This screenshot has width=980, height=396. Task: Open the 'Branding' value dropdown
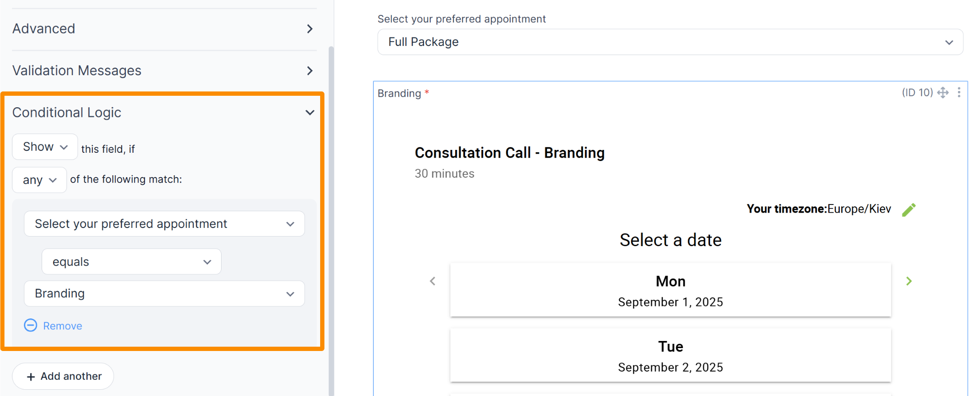coord(164,293)
